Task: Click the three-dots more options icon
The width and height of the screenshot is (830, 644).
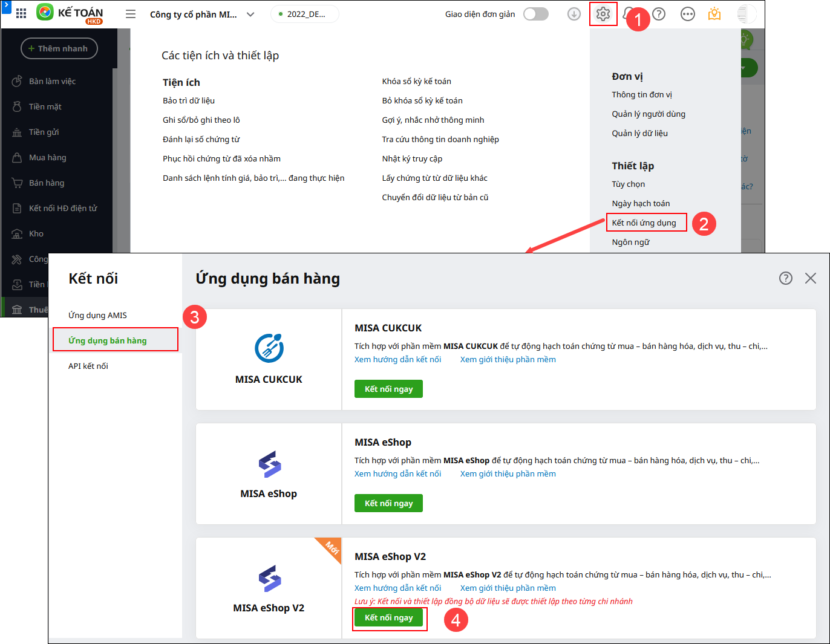Action: click(x=688, y=14)
